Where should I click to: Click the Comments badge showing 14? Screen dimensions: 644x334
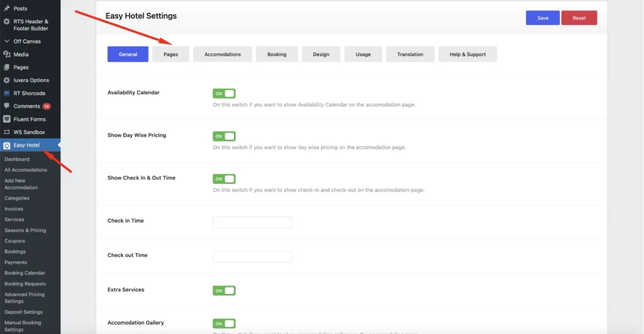[47, 106]
